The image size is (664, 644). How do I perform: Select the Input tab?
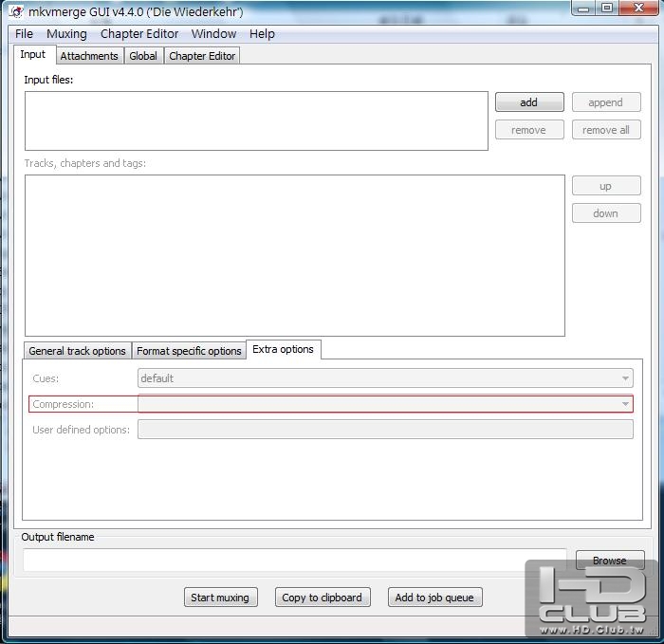click(x=33, y=55)
